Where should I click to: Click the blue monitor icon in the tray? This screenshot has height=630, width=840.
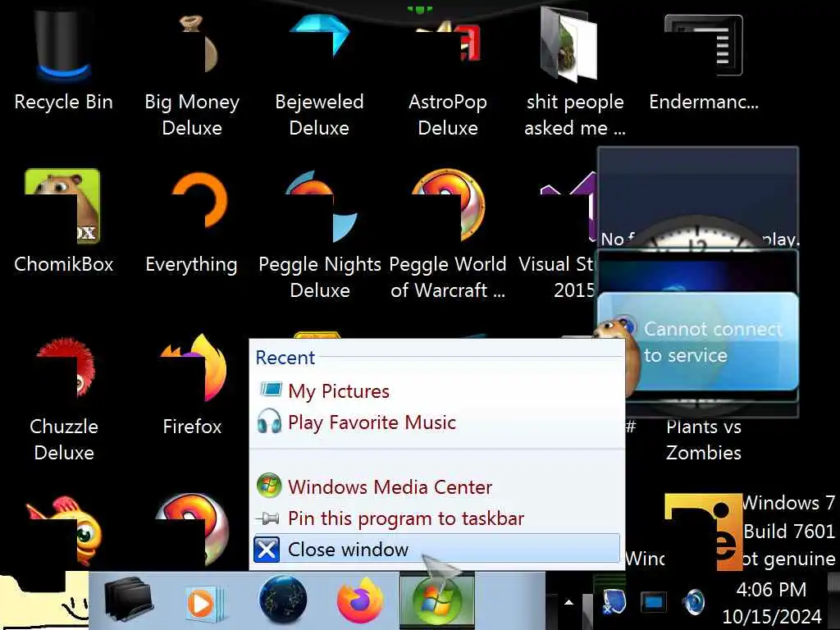click(x=654, y=602)
